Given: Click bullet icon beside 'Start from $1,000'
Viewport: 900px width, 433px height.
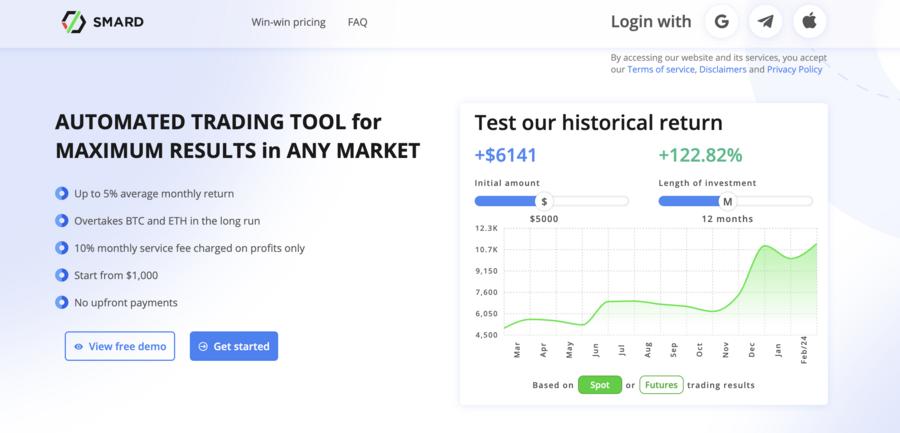Looking at the screenshot, I should coord(61,275).
